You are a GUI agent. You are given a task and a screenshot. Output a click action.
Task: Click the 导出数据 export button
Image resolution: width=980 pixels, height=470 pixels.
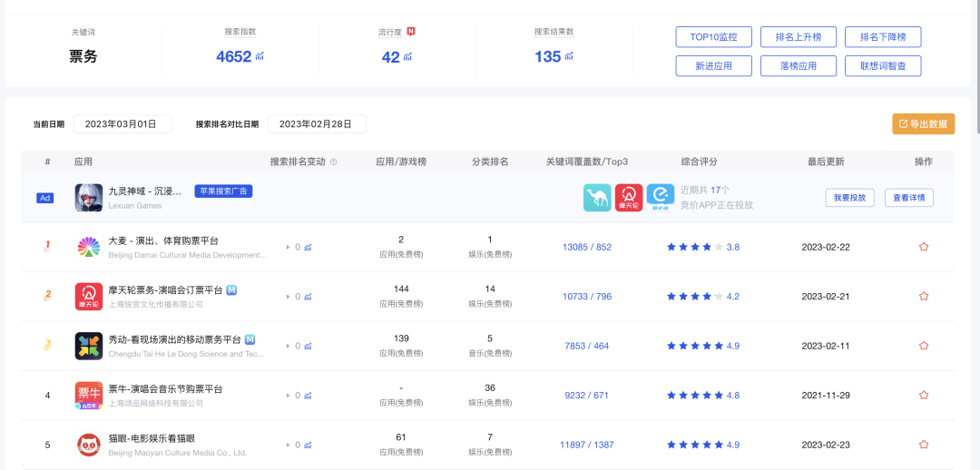923,123
